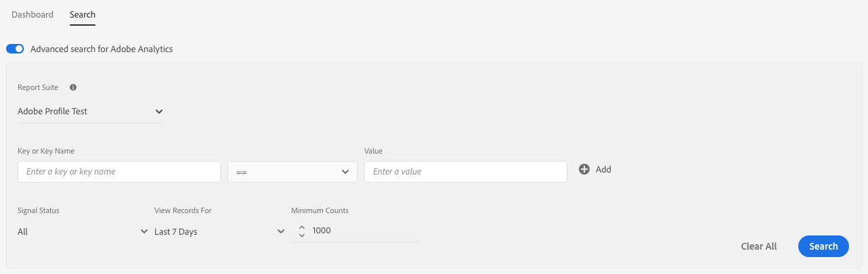
Task: Click the Add text label
Action: coord(603,170)
